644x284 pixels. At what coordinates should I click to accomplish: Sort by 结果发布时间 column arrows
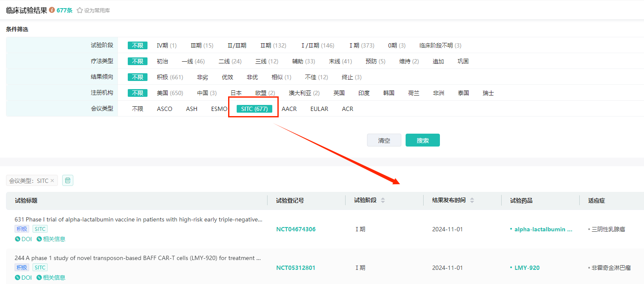[472, 200]
